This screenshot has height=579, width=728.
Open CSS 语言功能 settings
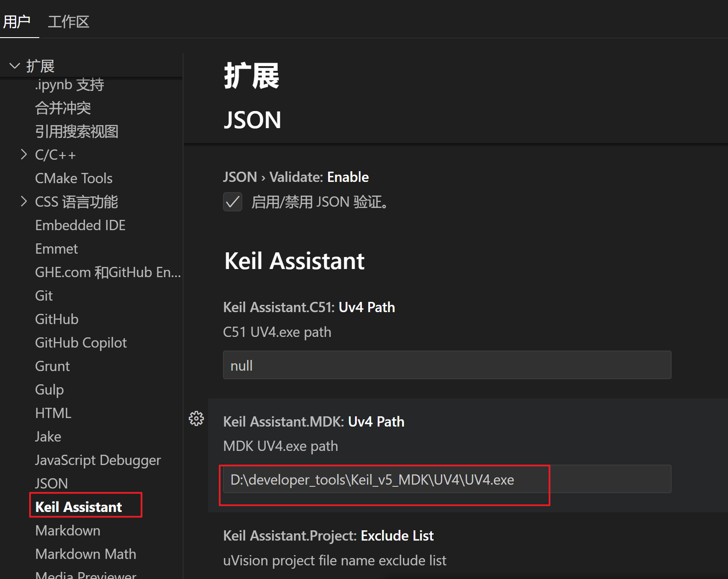(76, 202)
